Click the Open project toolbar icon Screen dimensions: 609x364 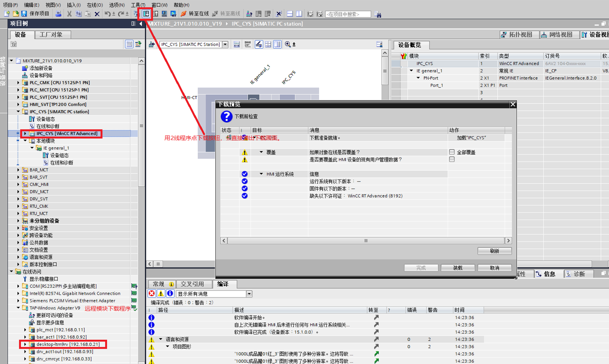coord(15,14)
